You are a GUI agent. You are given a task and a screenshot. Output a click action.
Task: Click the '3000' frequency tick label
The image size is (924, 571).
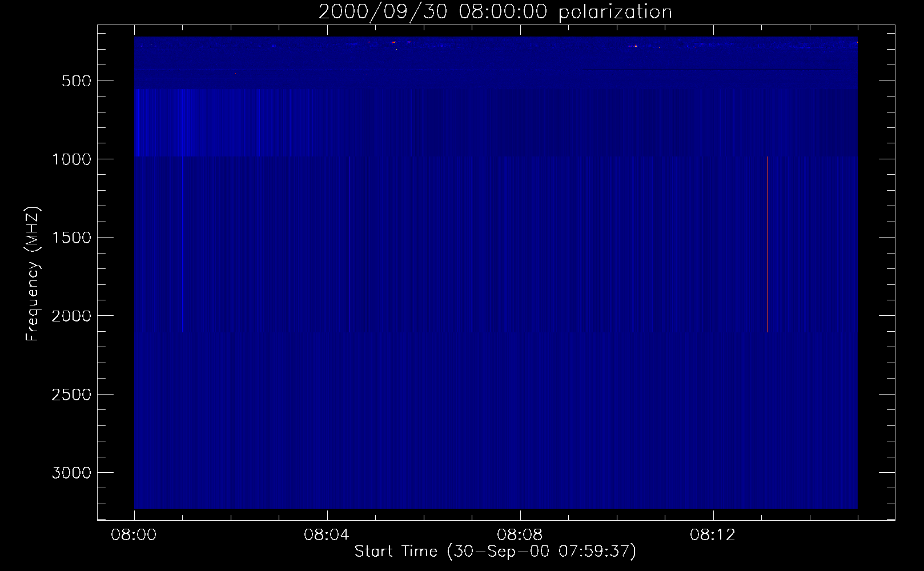click(x=71, y=473)
